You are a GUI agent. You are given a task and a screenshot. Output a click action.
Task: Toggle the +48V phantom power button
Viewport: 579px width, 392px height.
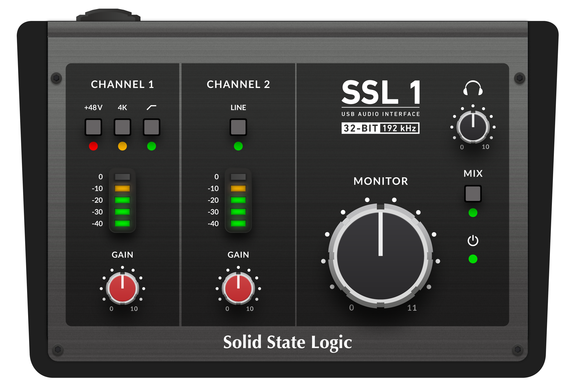coord(93,127)
